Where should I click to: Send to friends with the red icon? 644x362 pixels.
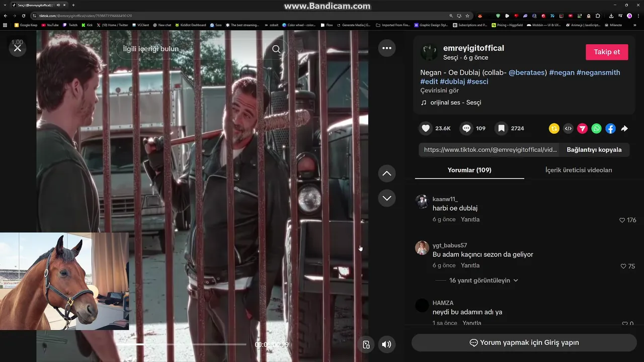pyautogui.click(x=582, y=129)
